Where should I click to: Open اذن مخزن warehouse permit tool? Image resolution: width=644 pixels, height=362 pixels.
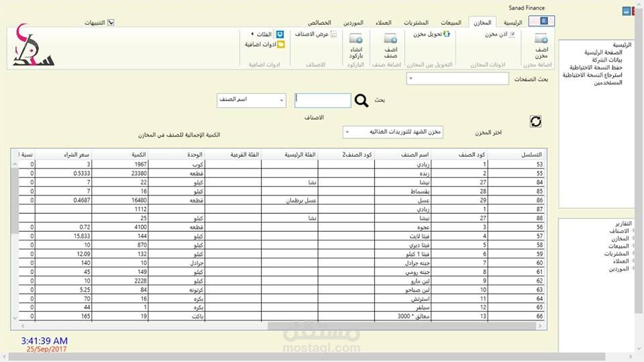pos(500,34)
